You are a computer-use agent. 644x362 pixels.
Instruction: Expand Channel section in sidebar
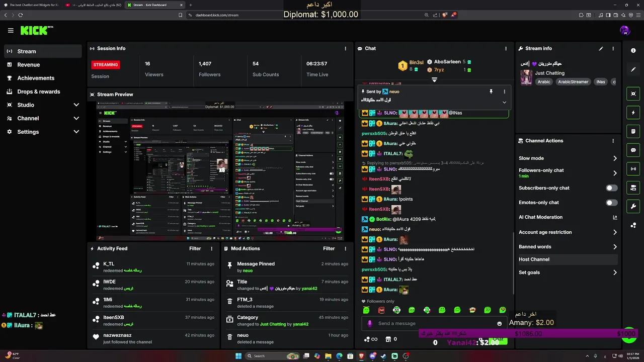[x=76, y=119]
